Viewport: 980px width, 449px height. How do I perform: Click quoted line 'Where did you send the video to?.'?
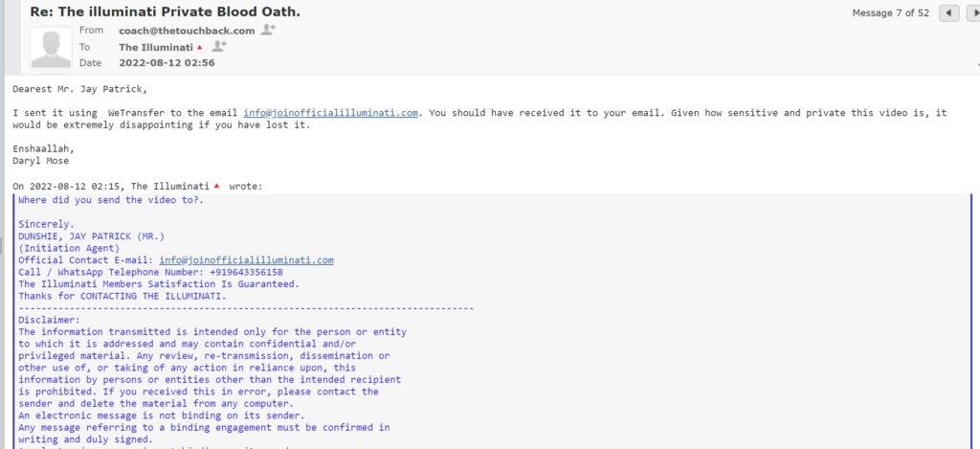point(111,200)
